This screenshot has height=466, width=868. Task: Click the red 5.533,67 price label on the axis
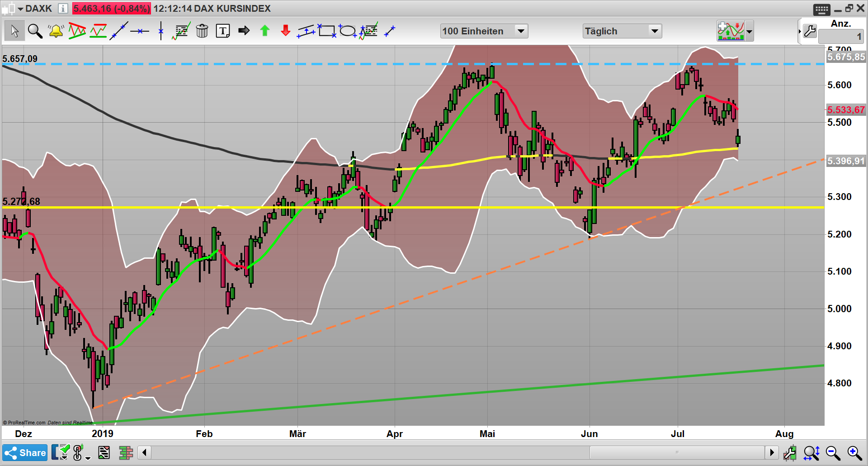coord(846,110)
